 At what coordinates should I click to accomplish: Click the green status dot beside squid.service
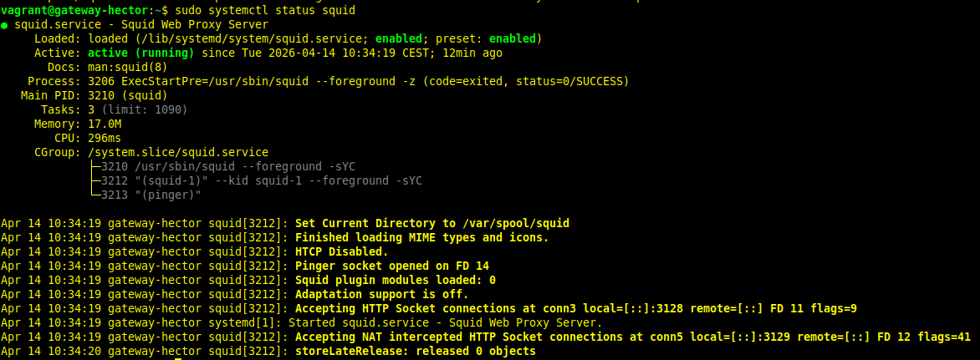pyautogui.click(x=5, y=25)
